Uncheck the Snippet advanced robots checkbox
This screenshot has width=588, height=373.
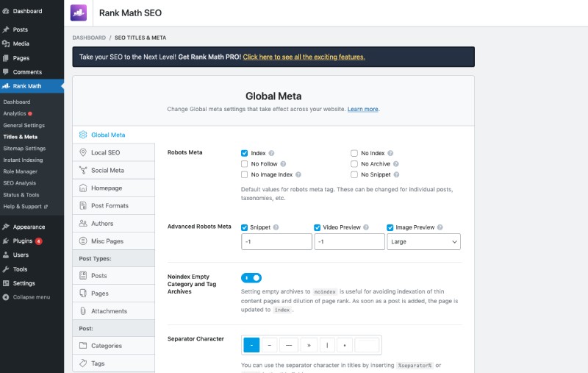(245, 227)
